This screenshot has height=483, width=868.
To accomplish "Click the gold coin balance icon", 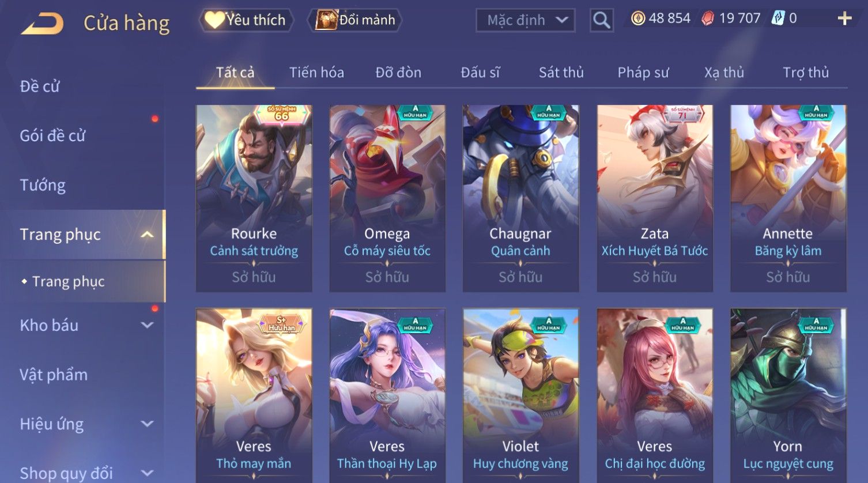I will [637, 19].
